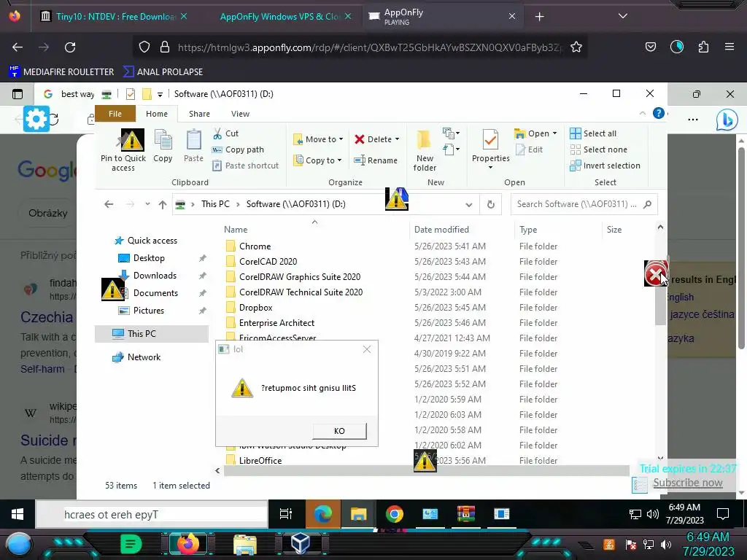Open Google Chrome on remote taskbar

click(395, 514)
